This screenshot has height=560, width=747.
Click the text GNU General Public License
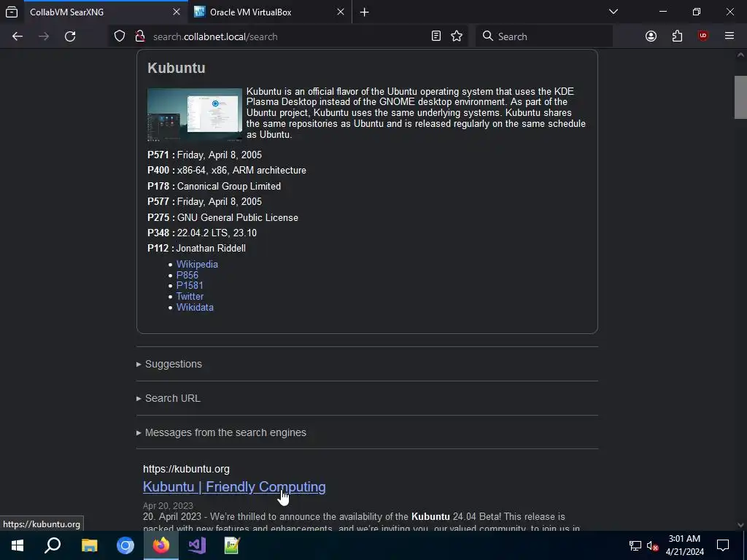pyautogui.click(x=238, y=217)
